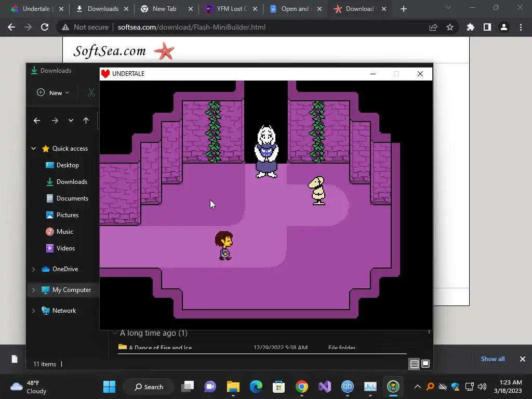Reload the SoftSea page

pyautogui.click(x=45, y=27)
